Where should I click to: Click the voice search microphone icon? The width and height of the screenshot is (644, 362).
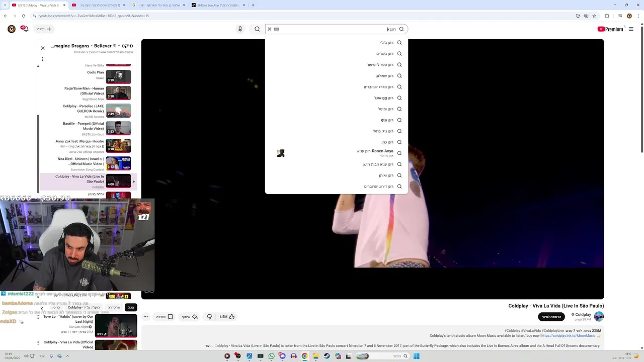click(x=240, y=29)
